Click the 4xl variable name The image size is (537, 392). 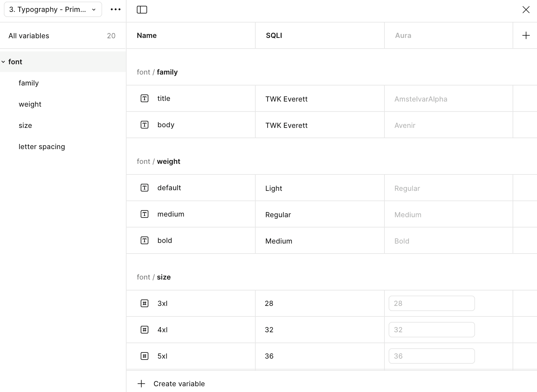[163, 330]
